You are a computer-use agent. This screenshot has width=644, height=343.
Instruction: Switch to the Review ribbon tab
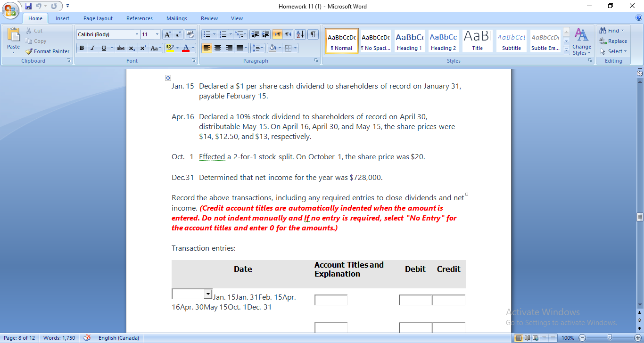209,18
